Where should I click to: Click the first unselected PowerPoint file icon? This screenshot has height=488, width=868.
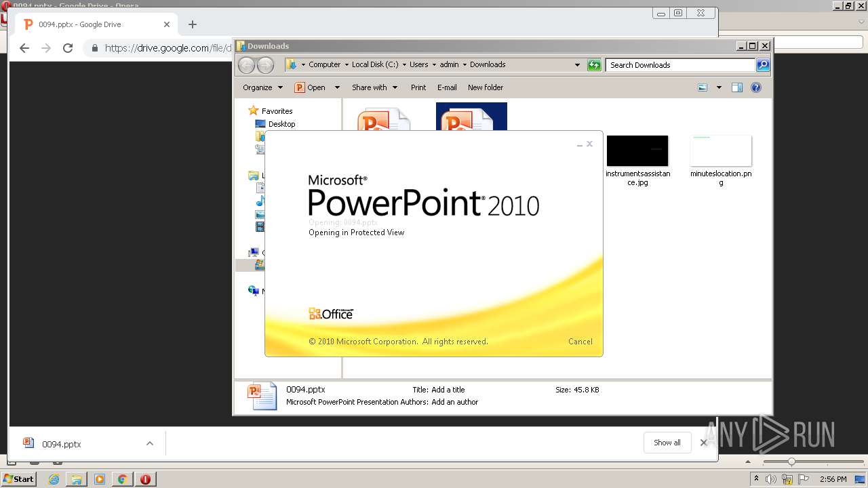(x=384, y=120)
